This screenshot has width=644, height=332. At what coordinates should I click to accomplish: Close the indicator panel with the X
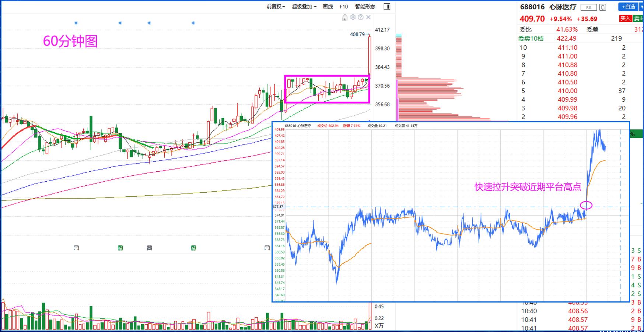[x=368, y=17]
